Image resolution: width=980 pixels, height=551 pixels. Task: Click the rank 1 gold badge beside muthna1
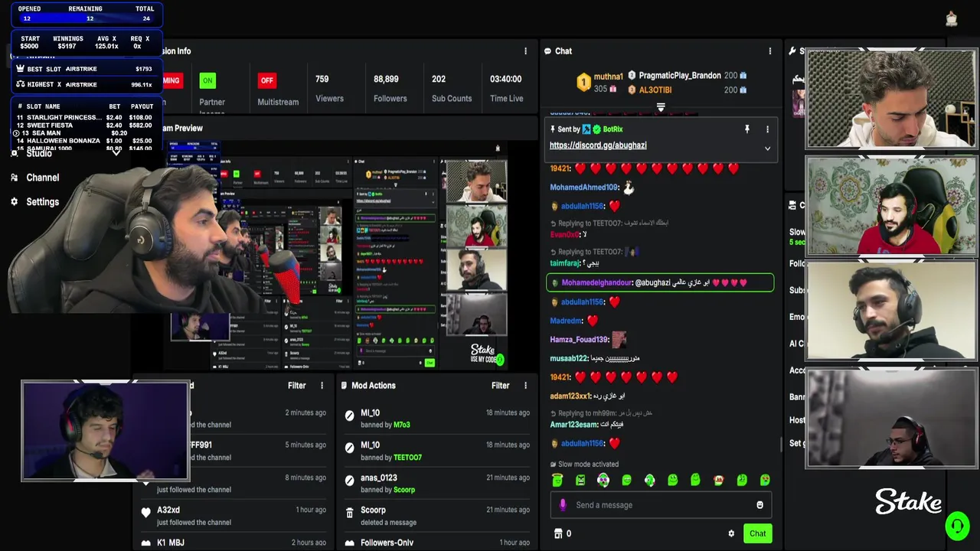(583, 81)
